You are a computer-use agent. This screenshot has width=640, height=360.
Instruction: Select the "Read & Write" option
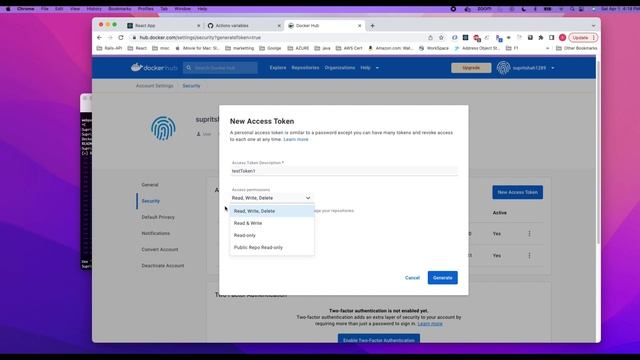[x=272, y=223]
